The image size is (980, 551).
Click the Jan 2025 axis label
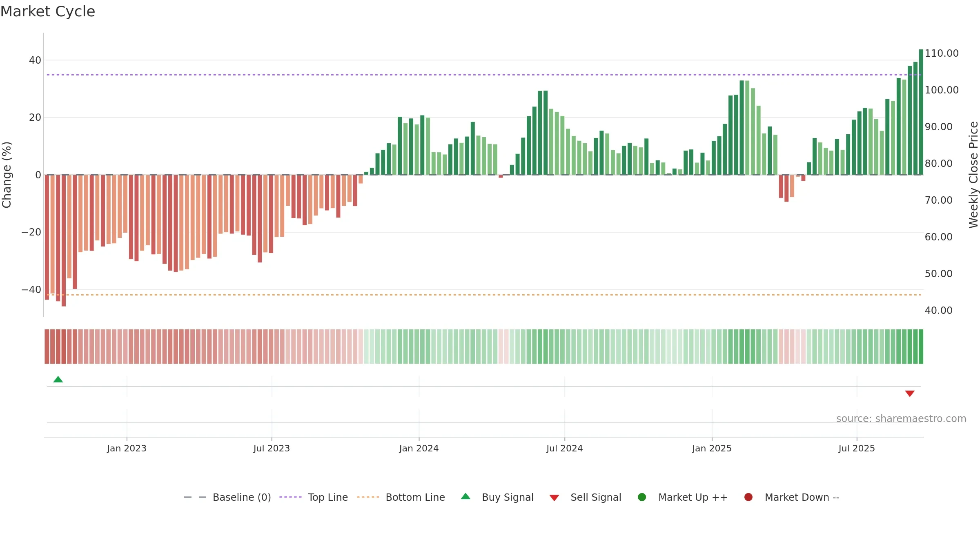[712, 448]
